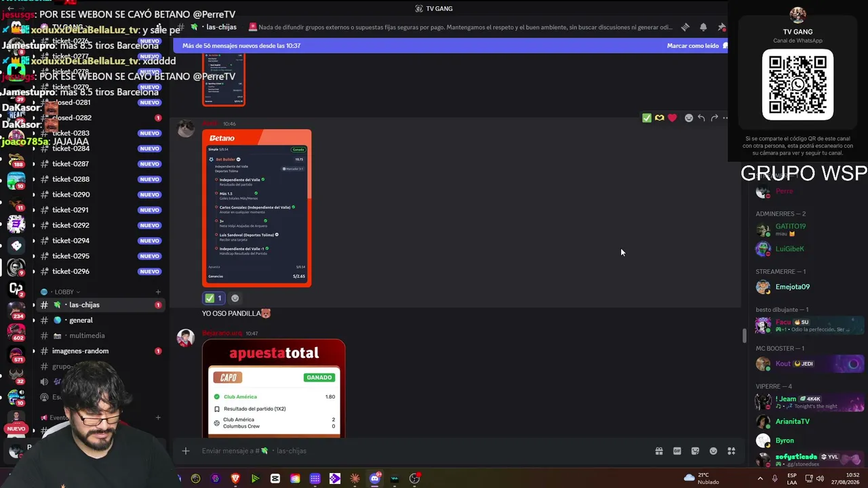This screenshot has width=868, height=488.
Task: Open ticket-0292 channel
Action: click(x=100, y=225)
